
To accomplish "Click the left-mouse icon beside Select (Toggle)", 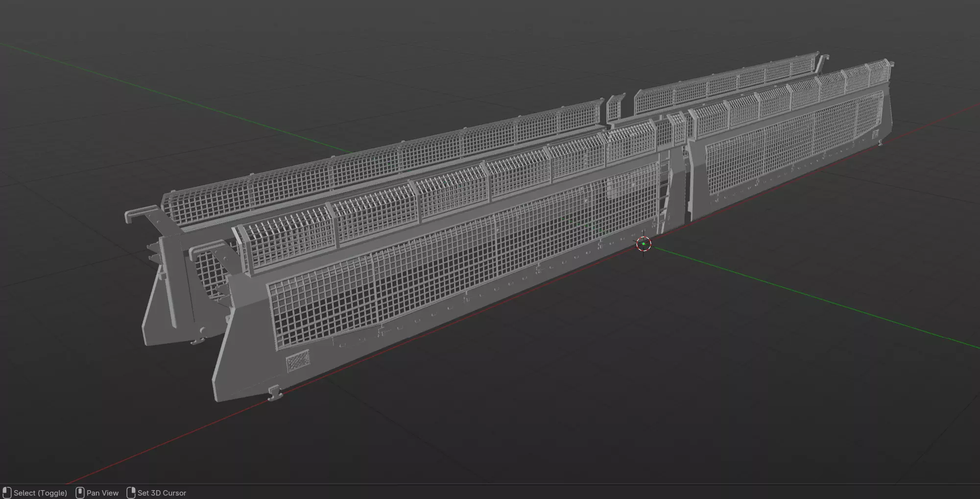I will coord(7,493).
